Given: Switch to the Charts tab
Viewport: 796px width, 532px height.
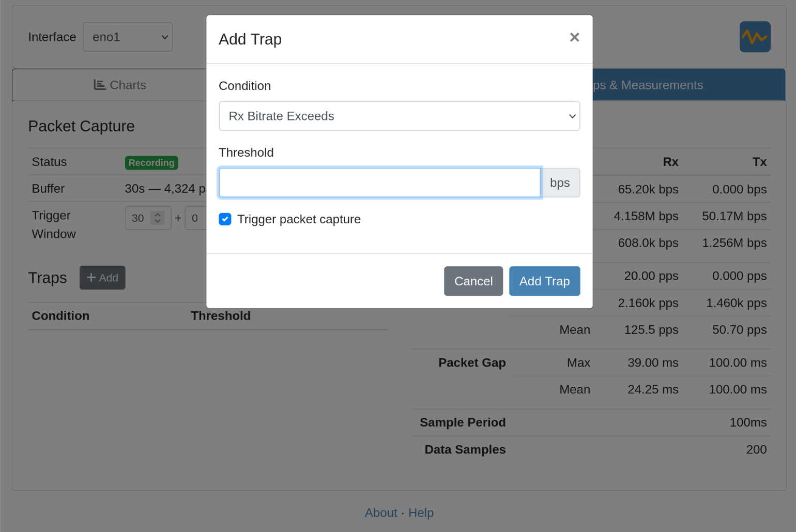Looking at the screenshot, I should point(120,85).
